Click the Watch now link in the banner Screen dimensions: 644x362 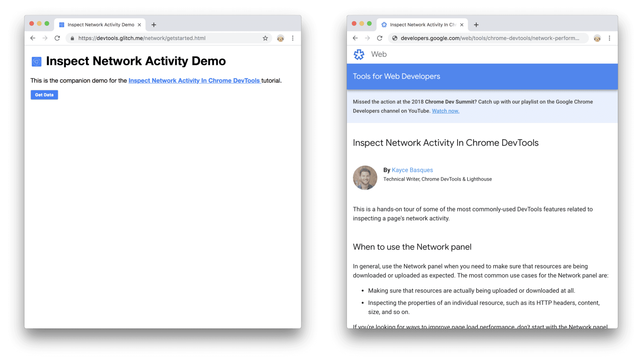445,111
